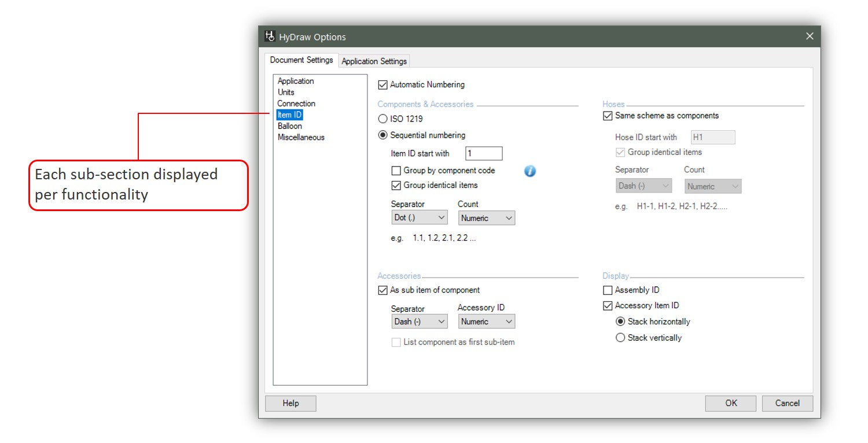The width and height of the screenshot is (868, 443).
Task: Open the Components Count Numeric dropdown
Action: coord(486,218)
